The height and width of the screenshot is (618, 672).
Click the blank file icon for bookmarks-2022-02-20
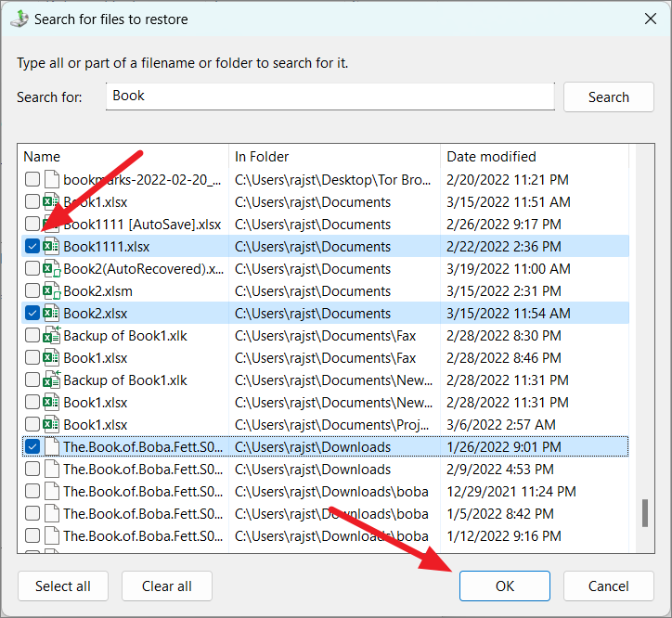pyautogui.click(x=52, y=180)
